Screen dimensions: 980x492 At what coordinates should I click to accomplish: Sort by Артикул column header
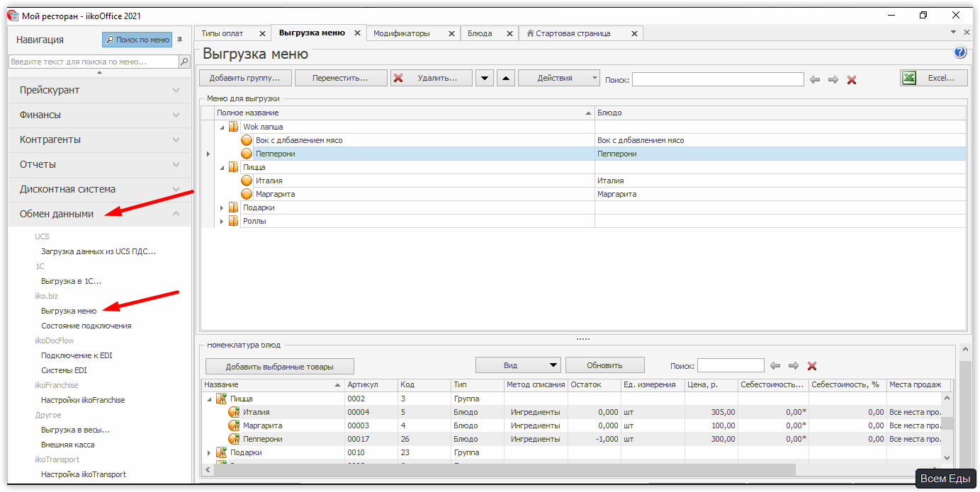click(371, 384)
